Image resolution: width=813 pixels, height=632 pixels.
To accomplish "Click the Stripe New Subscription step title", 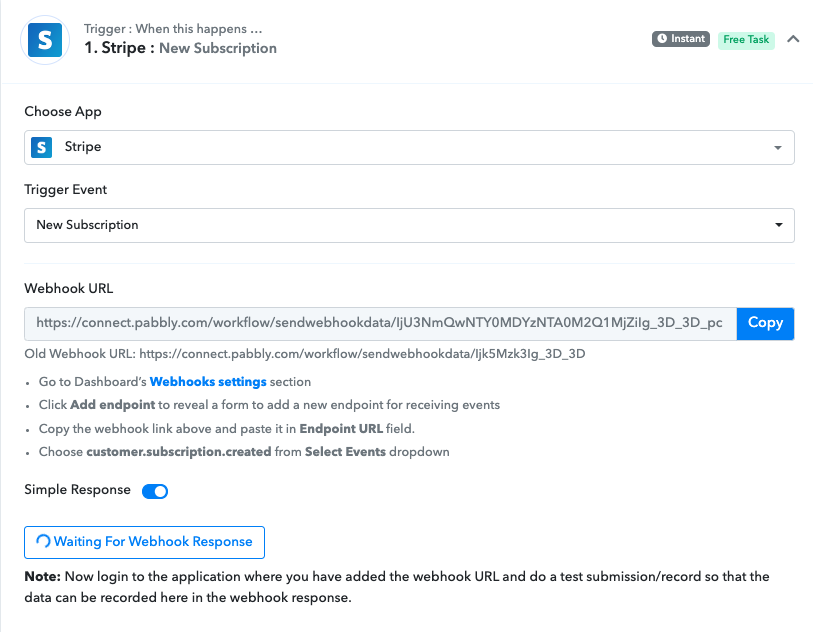I will pos(181,48).
